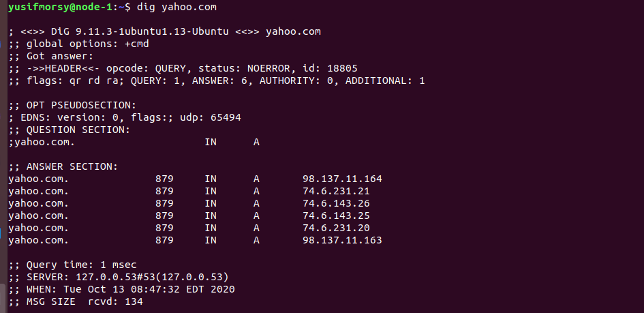Image resolution: width=644 pixels, height=313 pixels.
Task: Click the 'udp: 65494' EDNS value
Action: (x=211, y=117)
